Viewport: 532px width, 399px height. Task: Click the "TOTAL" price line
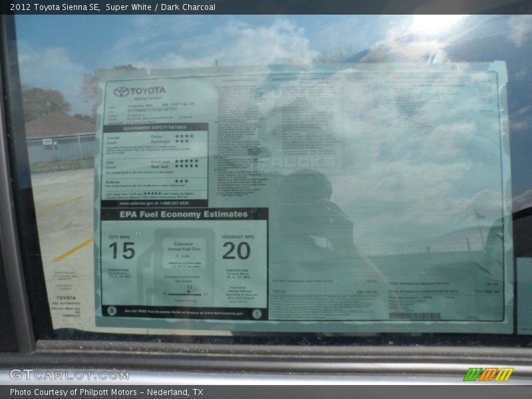pos(325,292)
